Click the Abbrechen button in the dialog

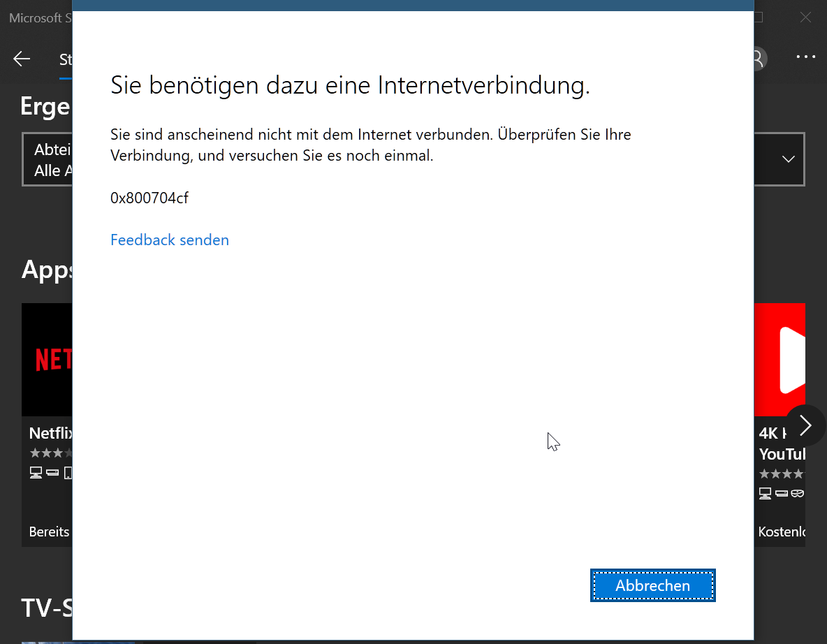click(652, 585)
